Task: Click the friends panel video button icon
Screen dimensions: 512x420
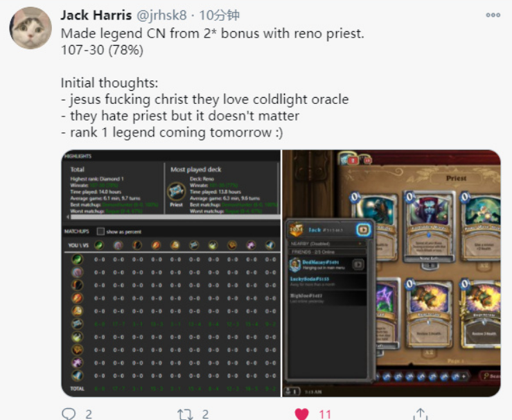Action: (363, 229)
